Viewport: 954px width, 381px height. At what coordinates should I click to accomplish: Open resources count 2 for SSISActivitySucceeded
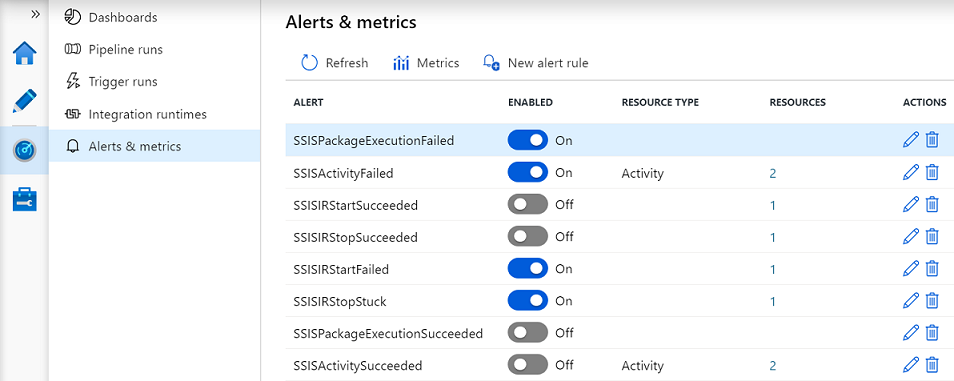(x=773, y=366)
